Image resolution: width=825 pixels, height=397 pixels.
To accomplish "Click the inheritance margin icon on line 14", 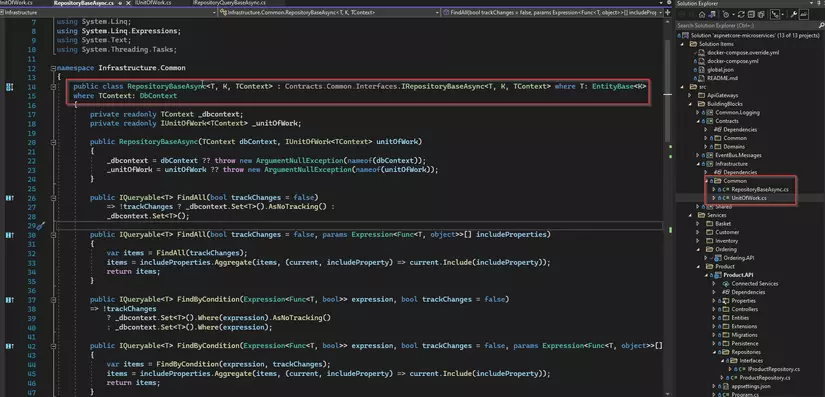I will 9,87.
